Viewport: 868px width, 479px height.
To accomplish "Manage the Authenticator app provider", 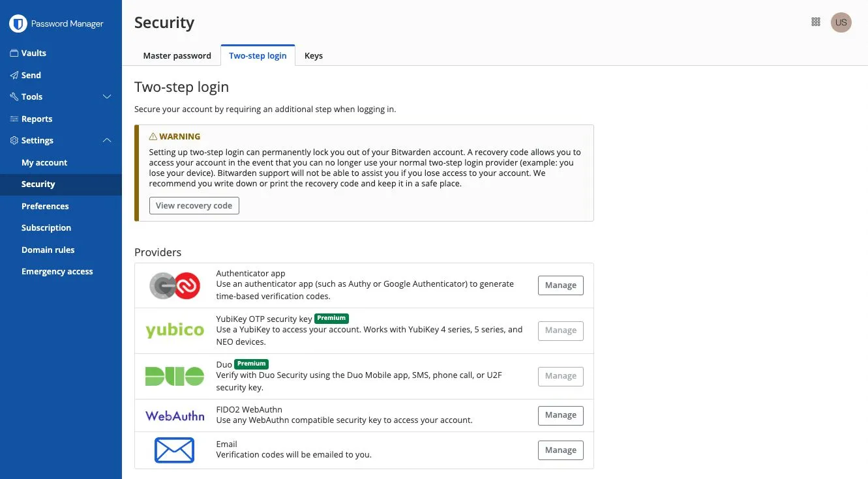I will point(560,285).
